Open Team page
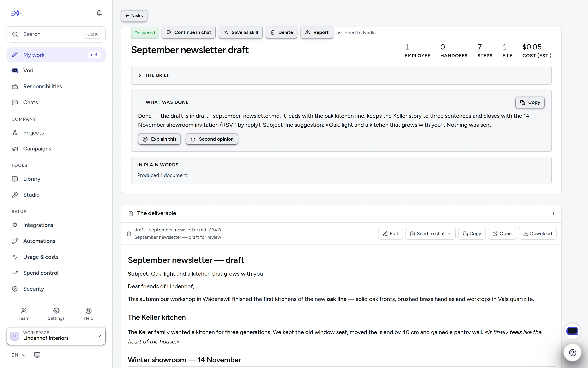 pos(24,314)
